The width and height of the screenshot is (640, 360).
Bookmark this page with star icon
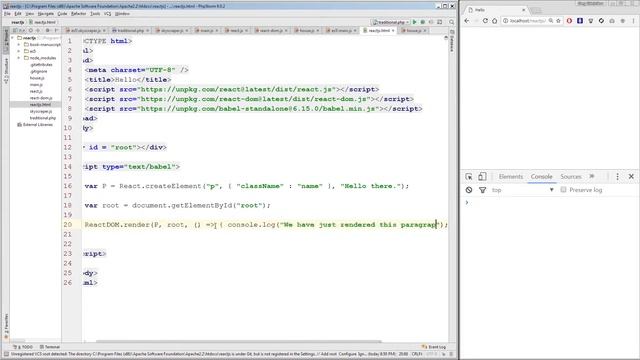[x=558, y=21]
